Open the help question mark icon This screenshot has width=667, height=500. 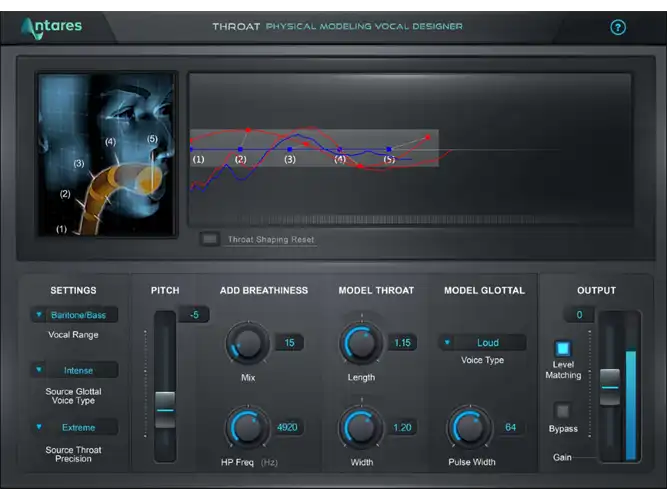618,28
